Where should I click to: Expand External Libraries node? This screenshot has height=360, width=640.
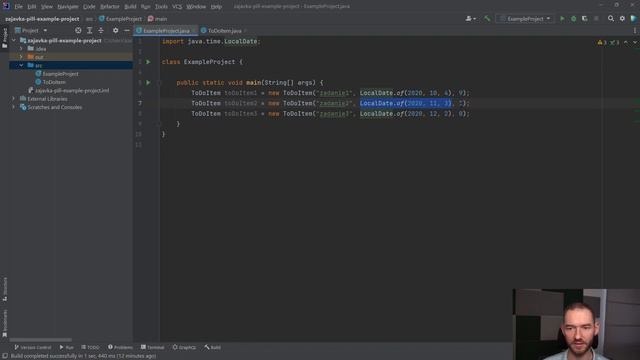(14, 99)
